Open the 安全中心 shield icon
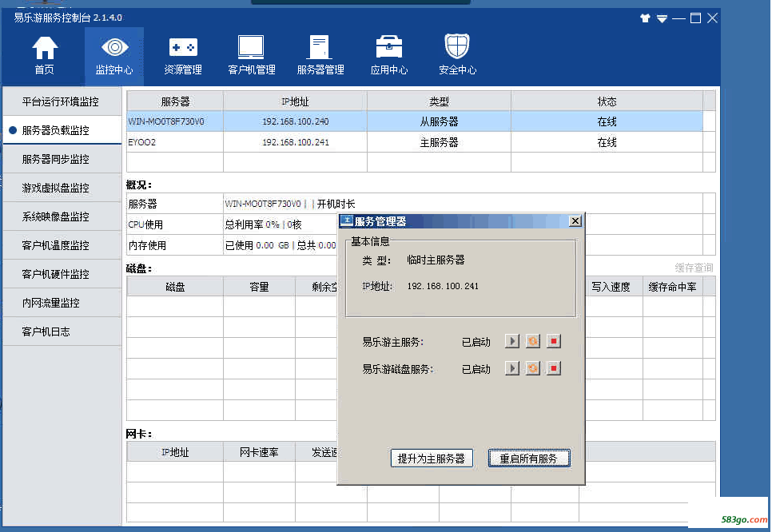772x532 pixels. [x=457, y=55]
